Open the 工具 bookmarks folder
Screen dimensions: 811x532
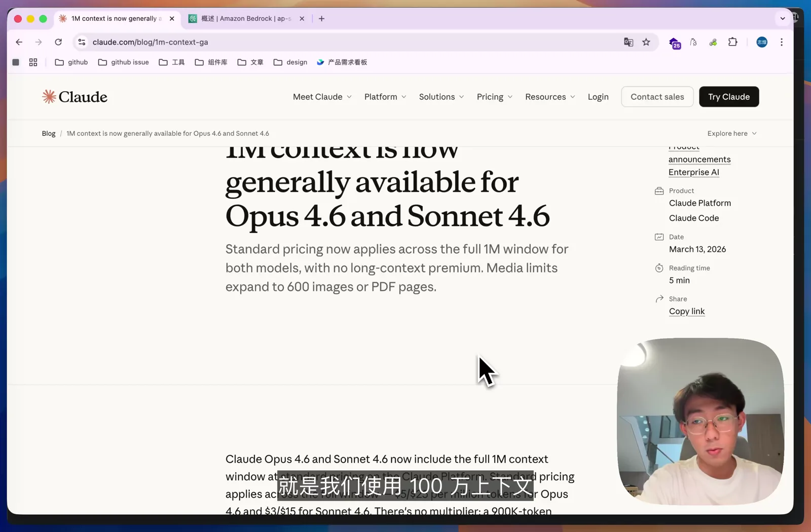pos(172,62)
